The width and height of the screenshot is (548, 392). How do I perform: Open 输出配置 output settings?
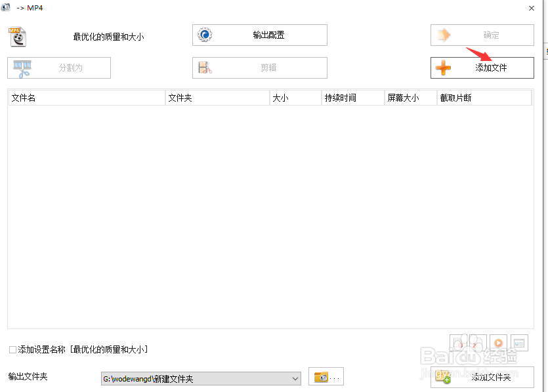pyautogui.click(x=260, y=35)
